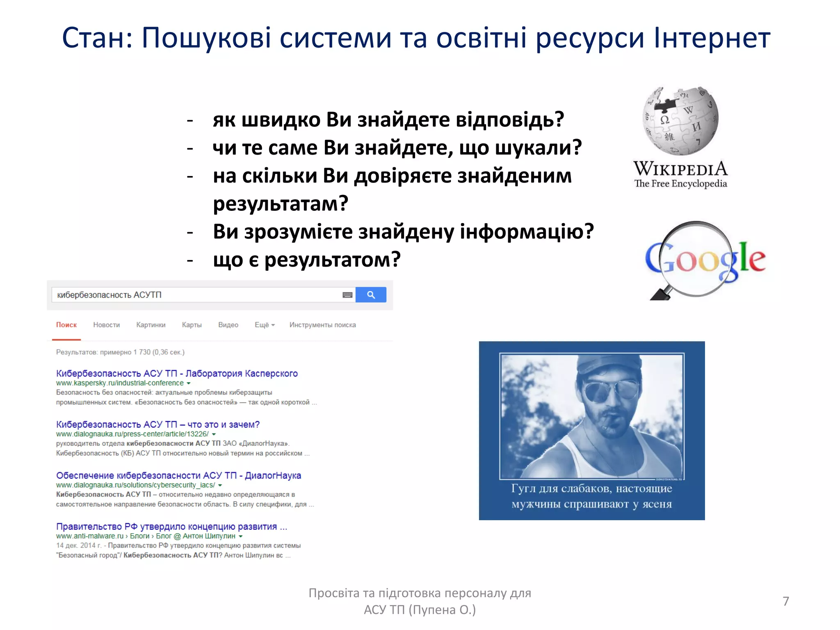Click bullet що є результатом?
The height and width of the screenshot is (630, 840).
point(307,260)
